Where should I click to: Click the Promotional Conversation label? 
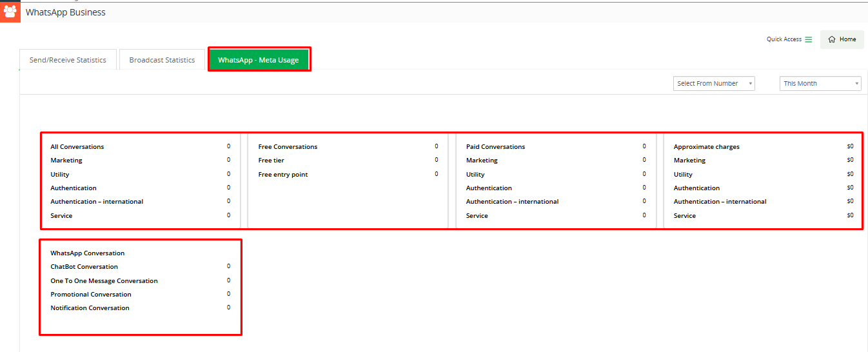[91, 295]
